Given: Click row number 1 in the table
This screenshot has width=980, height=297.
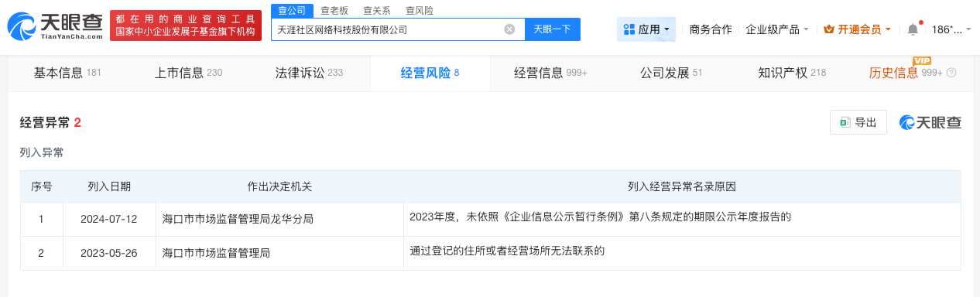Looking at the screenshot, I should [41, 219].
